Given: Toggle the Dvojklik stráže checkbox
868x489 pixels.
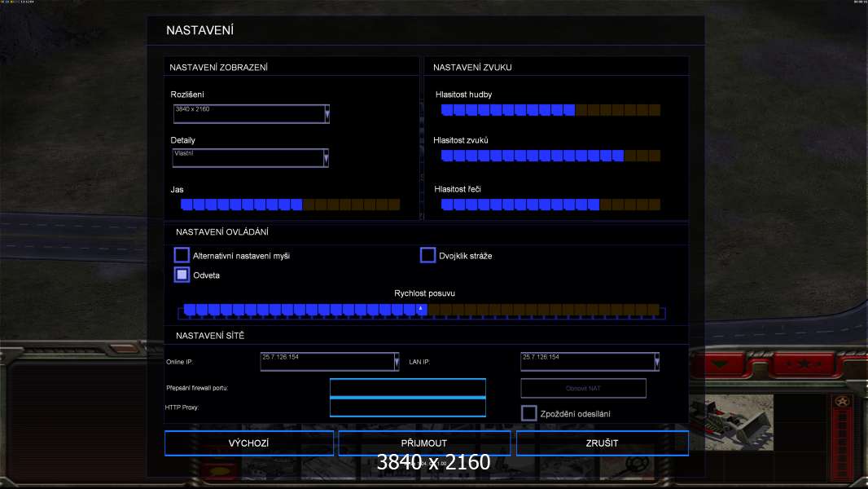Looking at the screenshot, I should click(x=427, y=256).
